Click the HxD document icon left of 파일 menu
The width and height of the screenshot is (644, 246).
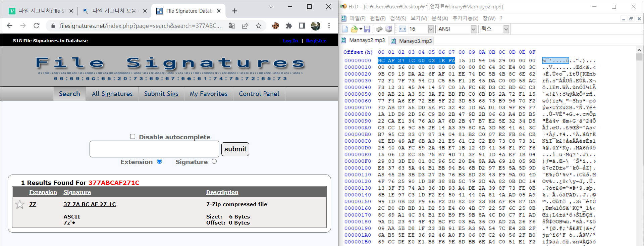(344, 18)
